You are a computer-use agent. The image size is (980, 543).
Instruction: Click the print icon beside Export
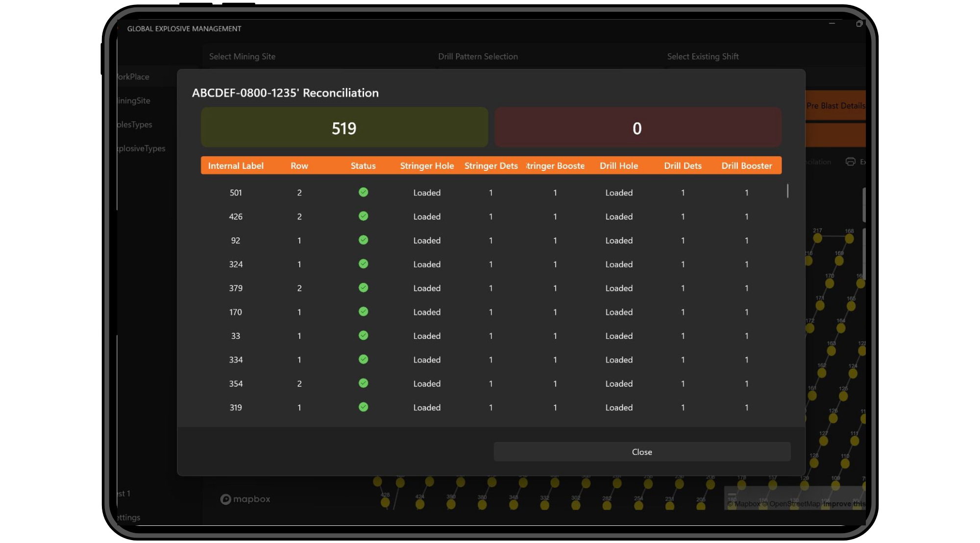(x=851, y=162)
